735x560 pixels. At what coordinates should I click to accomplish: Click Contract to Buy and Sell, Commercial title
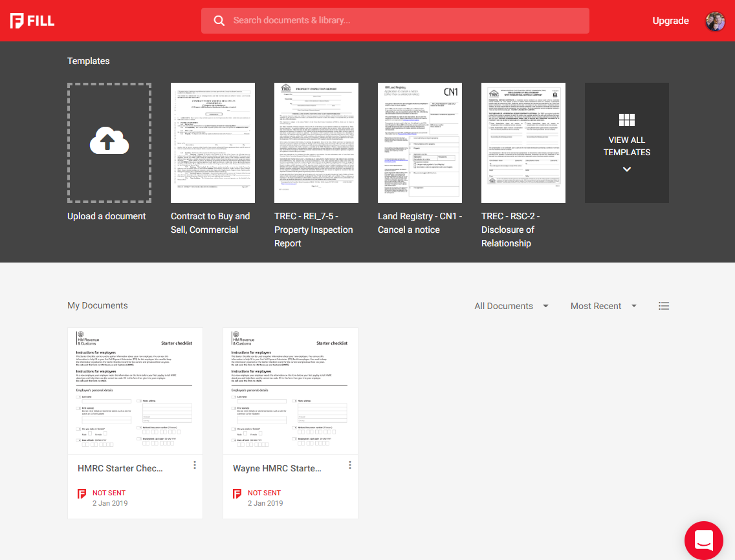210,223
